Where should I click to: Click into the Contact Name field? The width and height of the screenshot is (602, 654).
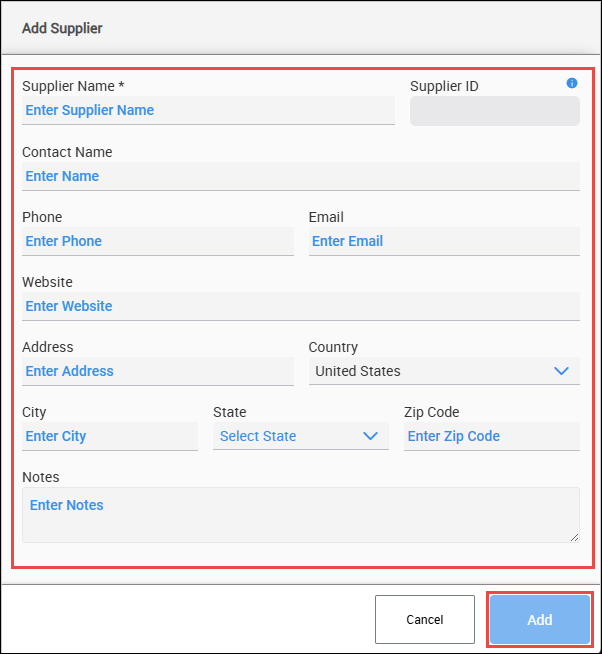pos(300,176)
